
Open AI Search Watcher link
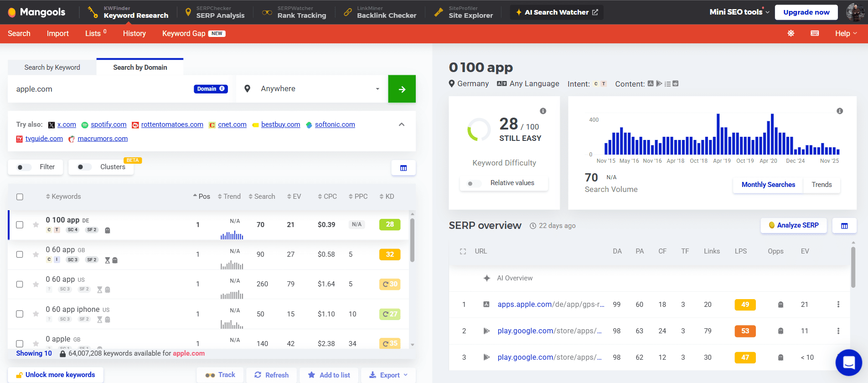tap(557, 12)
